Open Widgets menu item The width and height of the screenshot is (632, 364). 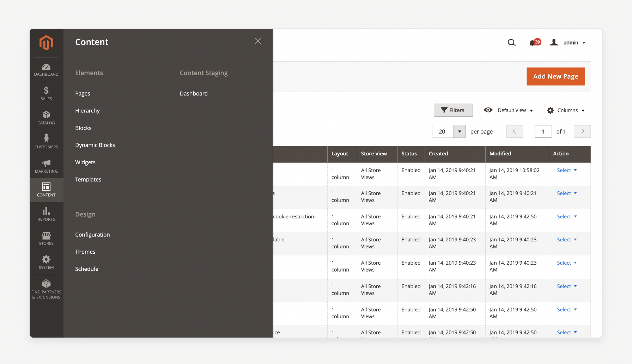click(x=85, y=162)
